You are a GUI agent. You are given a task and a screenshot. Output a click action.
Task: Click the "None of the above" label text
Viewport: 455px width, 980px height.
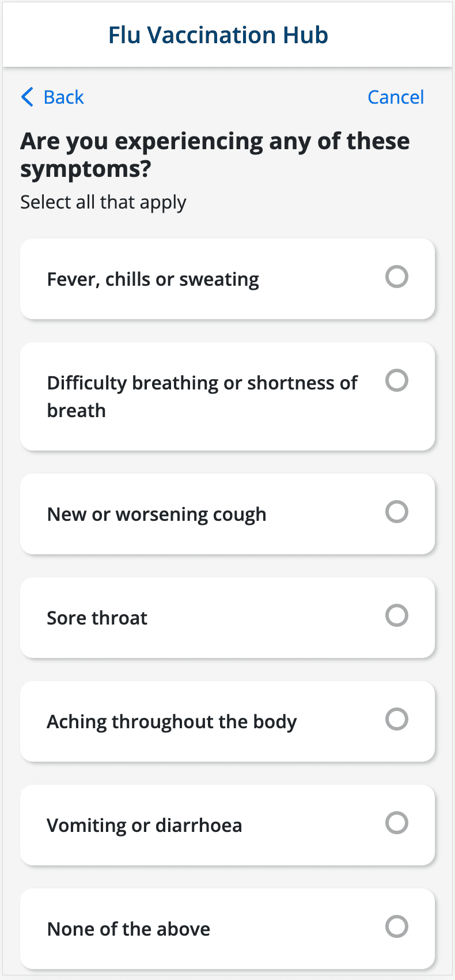point(128,929)
